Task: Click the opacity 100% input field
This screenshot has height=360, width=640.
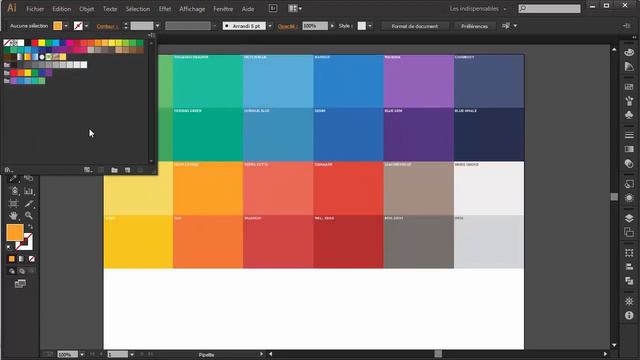Action: (x=315, y=26)
